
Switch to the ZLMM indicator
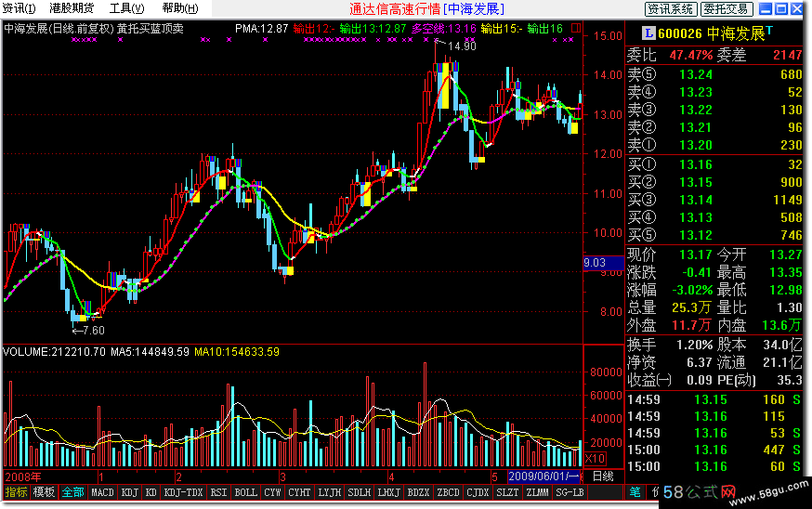[538, 492]
